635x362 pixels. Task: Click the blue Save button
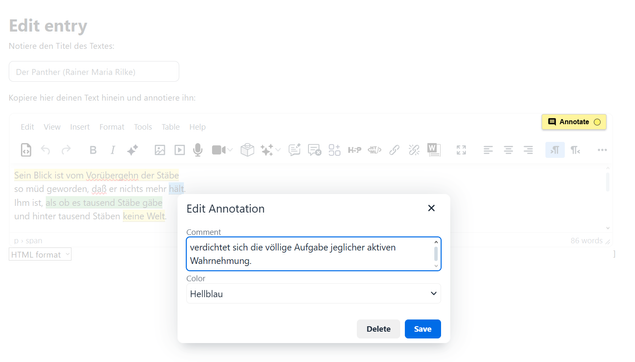[x=423, y=329]
